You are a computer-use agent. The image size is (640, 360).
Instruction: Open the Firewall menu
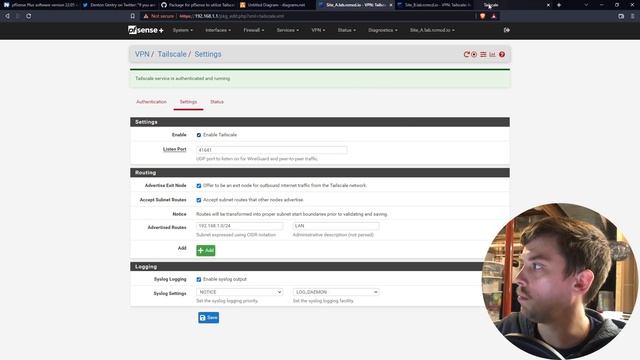[x=253, y=30]
